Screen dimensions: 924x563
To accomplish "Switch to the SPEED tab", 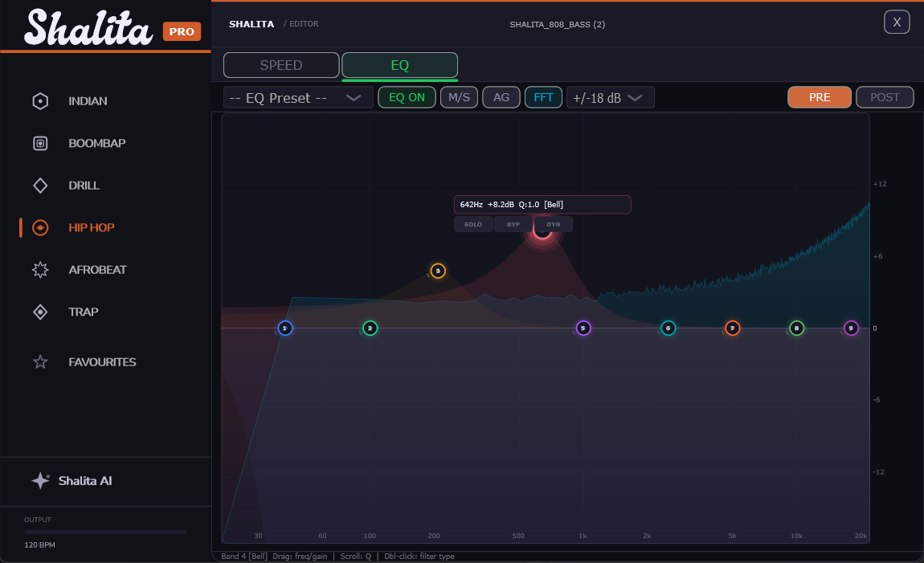I will [x=281, y=65].
